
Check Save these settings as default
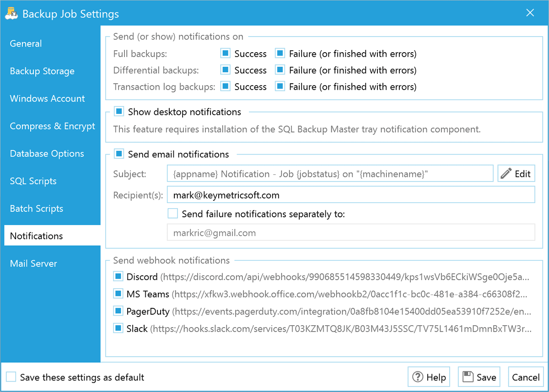(11, 377)
